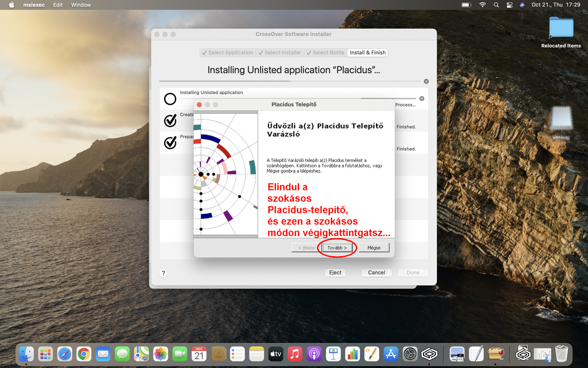Click the Placidus wizard chart image
The width and height of the screenshot is (588, 368).
click(226, 174)
